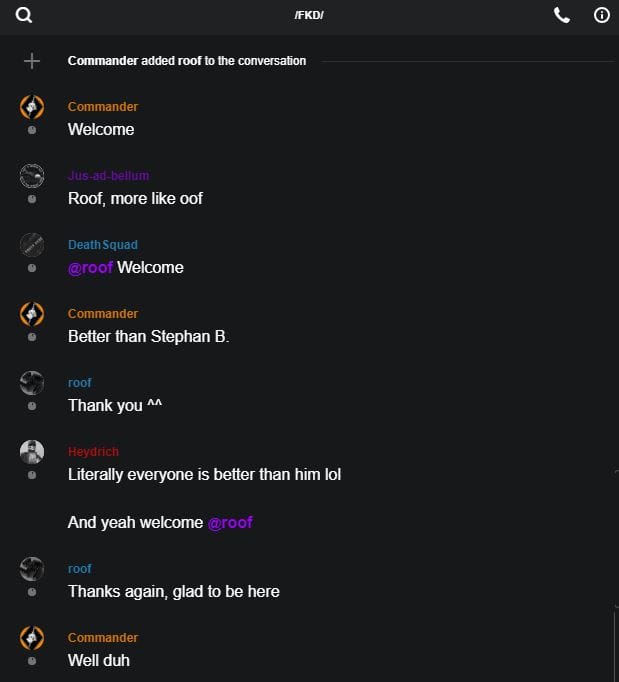Click the message "Better than Stephan B."
Image resolution: width=619 pixels, height=682 pixels.
[148, 336]
